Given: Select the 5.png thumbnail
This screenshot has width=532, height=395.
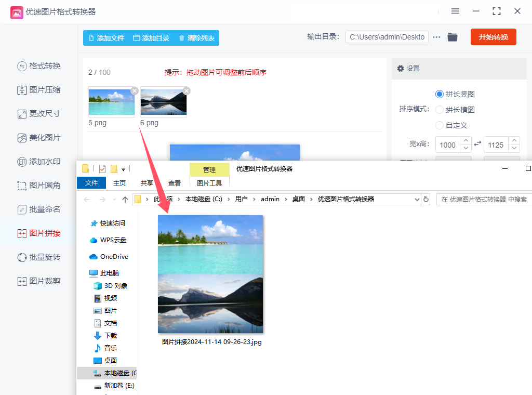Looking at the screenshot, I should coord(112,102).
